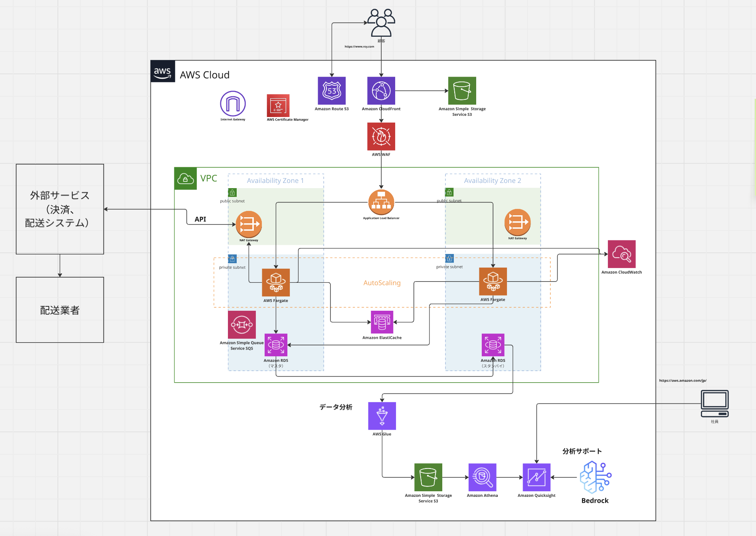Click the Amazon ElastiCache icon
756x536 pixels.
point(382,322)
